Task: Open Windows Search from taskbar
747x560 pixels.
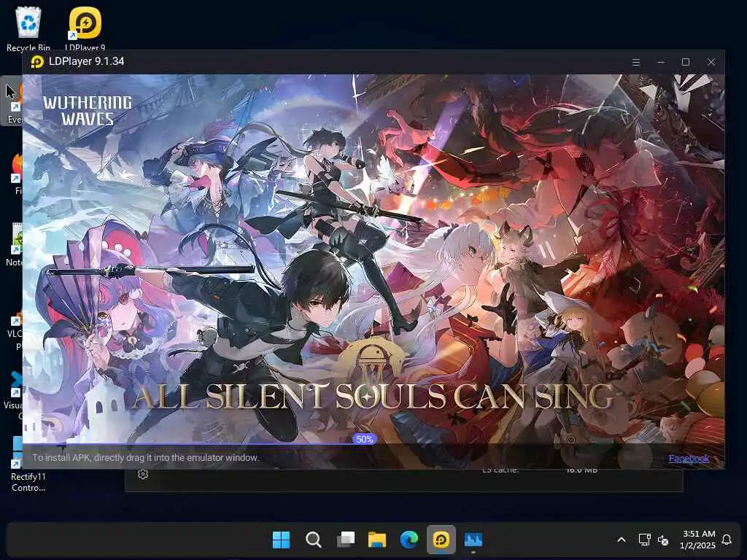Action: (x=313, y=540)
